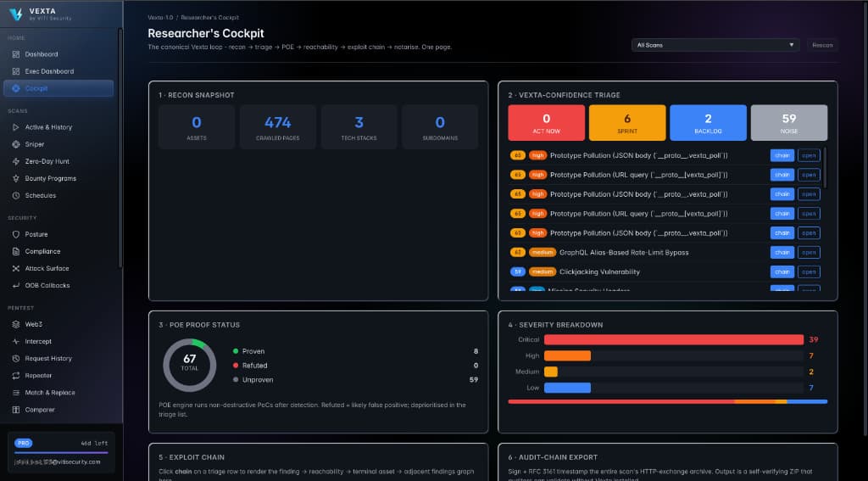Click the Active & History play icon
Image resolution: width=868 pixels, height=481 pixels.
(x=15, y=127)
